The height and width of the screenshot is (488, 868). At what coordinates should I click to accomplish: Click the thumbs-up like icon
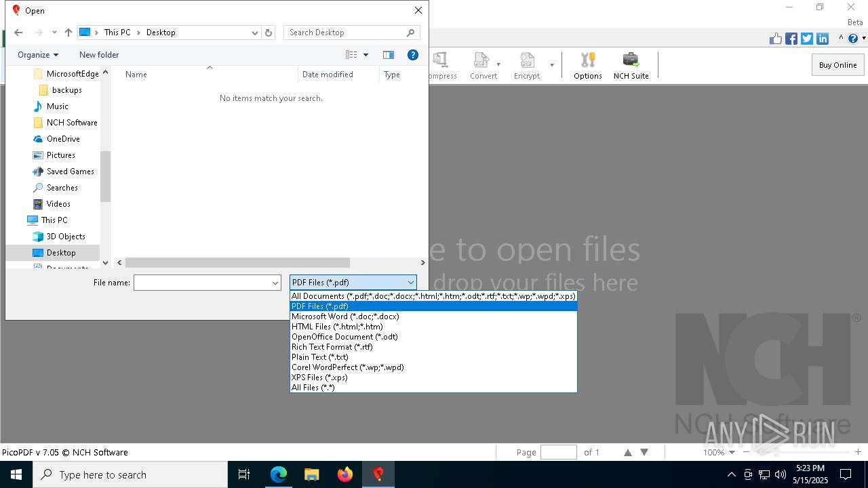(776, 39)
